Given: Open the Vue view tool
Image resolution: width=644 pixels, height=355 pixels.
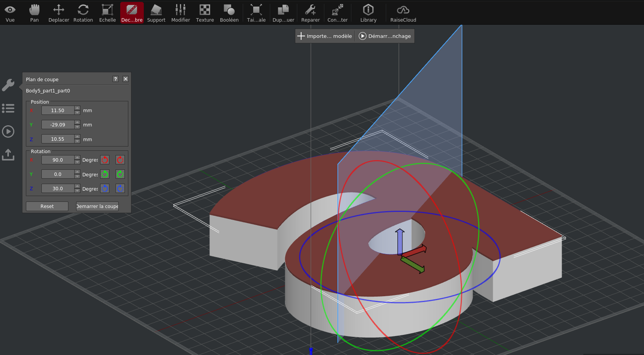Looking at the screenshot, I should coord(10,13).
